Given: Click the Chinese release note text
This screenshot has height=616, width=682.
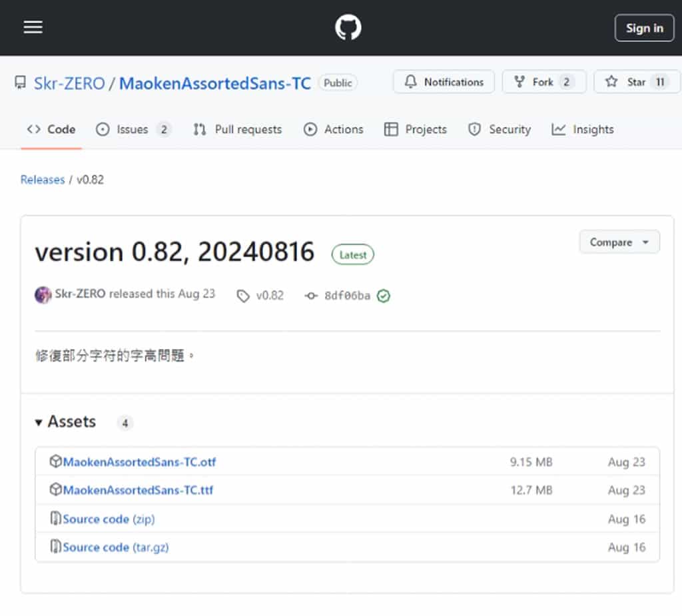Looking at the screenshot, I should (115, 356).
